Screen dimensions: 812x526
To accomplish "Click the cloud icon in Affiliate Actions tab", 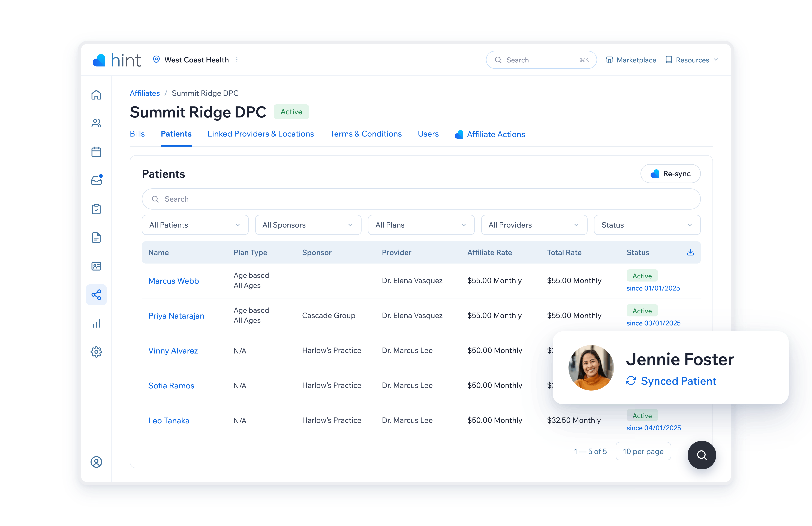I will [459, 134].
